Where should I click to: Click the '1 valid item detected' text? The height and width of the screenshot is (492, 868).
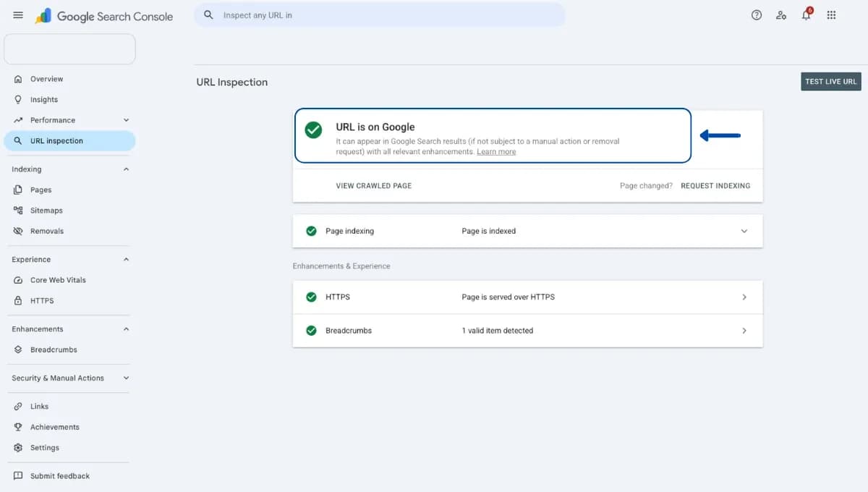(498, 331)
